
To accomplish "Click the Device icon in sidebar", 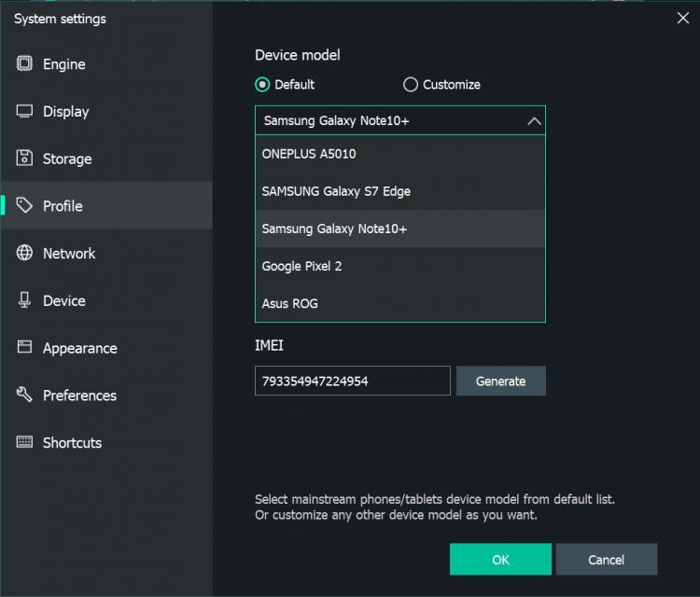I will [x=25, y=300].
